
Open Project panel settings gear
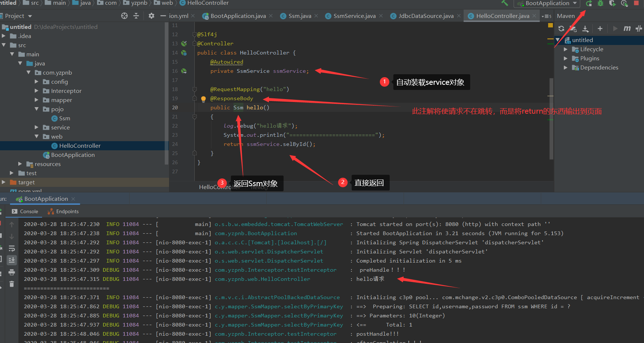tap(151, 16)
